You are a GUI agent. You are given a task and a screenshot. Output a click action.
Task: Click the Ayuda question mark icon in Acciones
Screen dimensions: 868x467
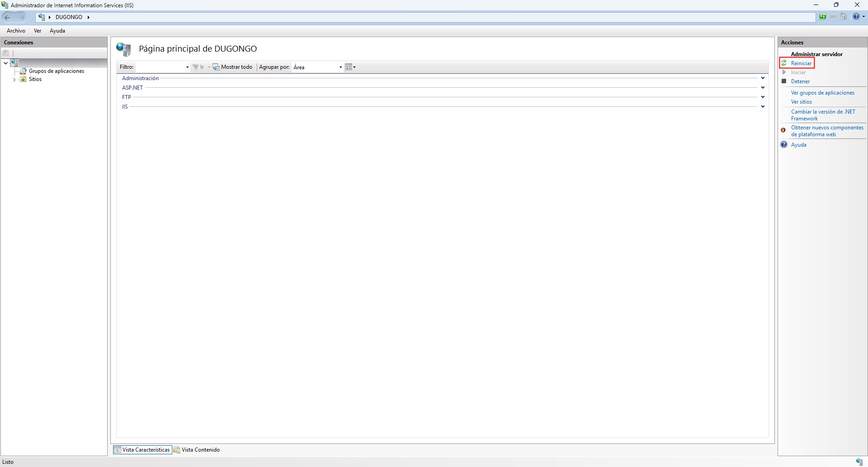tap(784, 145)
